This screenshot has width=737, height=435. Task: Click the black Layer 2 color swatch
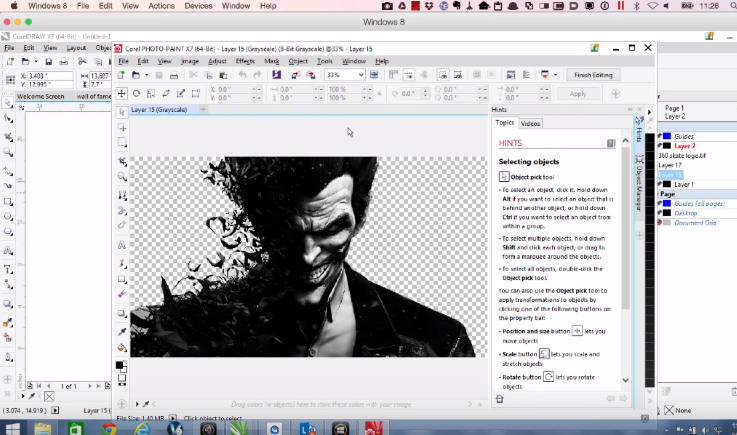(x=667, y=146)
